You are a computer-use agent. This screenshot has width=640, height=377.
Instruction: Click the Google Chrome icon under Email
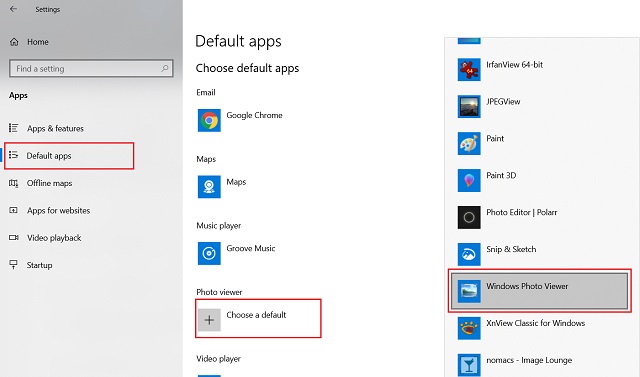pos(209,120)
